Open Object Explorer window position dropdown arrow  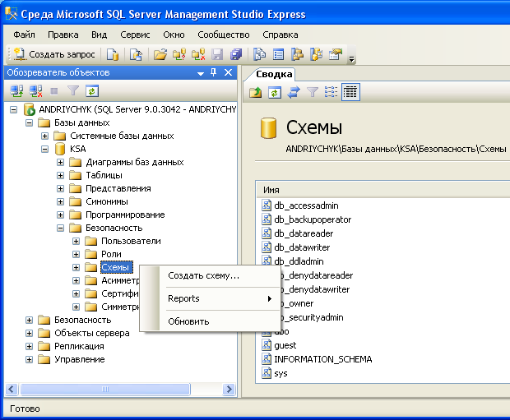[x=201, y=73]
